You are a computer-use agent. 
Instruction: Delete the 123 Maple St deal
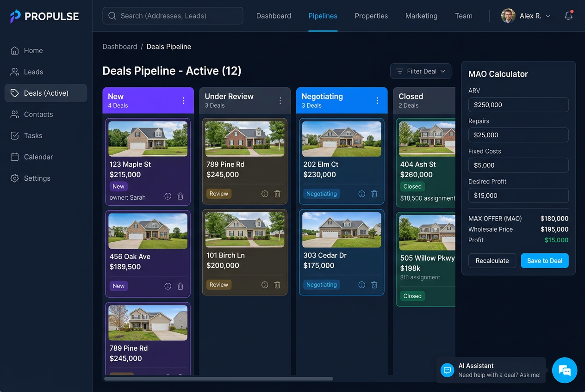(180, 196)
